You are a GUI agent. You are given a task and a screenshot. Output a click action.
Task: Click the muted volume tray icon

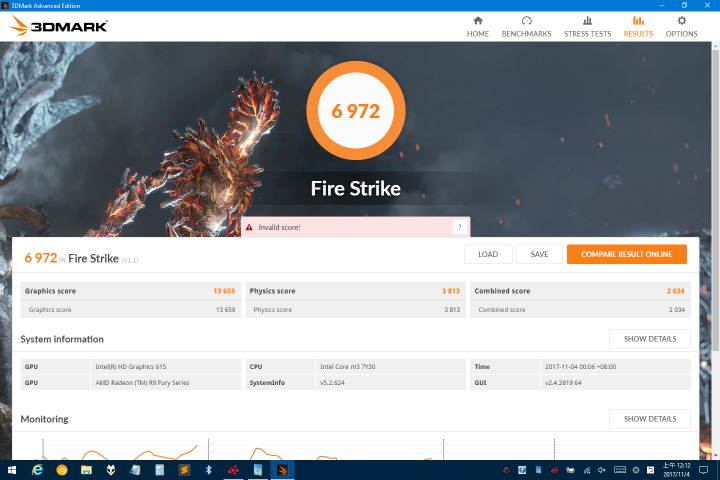click(602, 470)
